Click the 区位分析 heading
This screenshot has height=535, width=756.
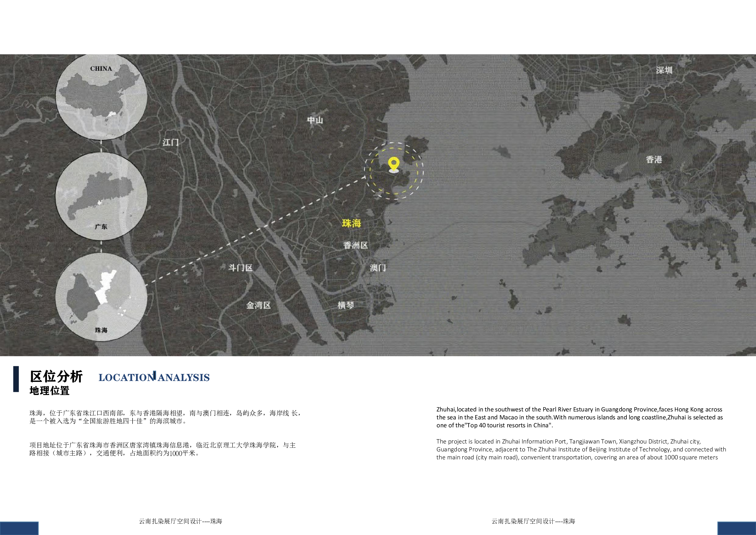(56, 376)
